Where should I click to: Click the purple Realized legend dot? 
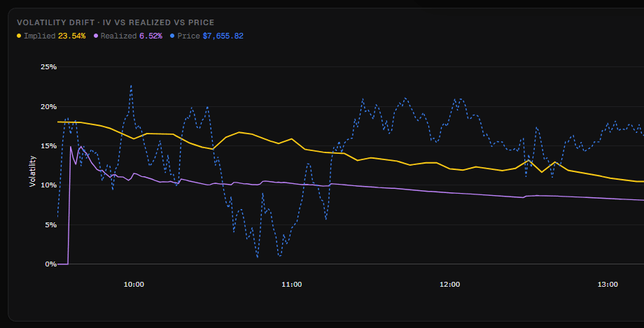[x=96, y=36]
